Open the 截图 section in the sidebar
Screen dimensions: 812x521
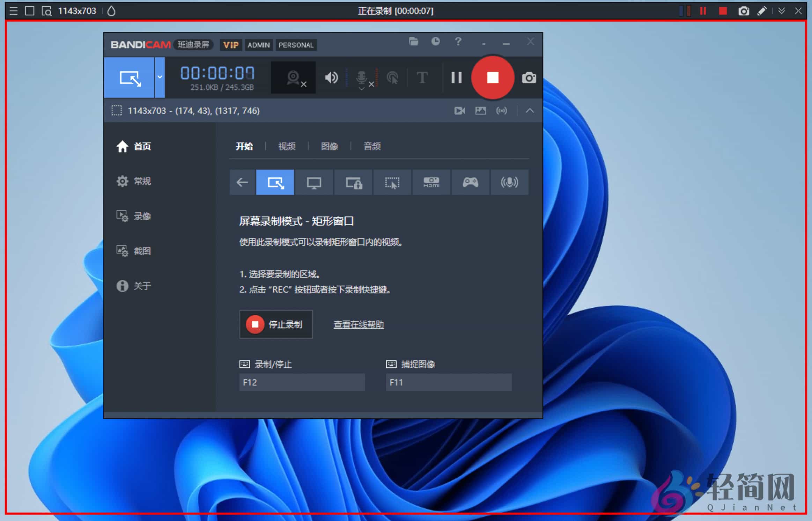[x=142, y=251]
